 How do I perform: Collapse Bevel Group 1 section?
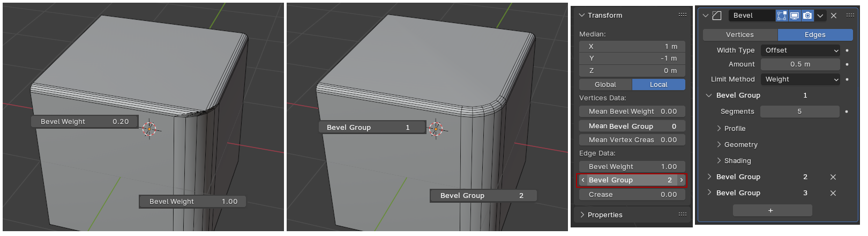tap(709, 95)
